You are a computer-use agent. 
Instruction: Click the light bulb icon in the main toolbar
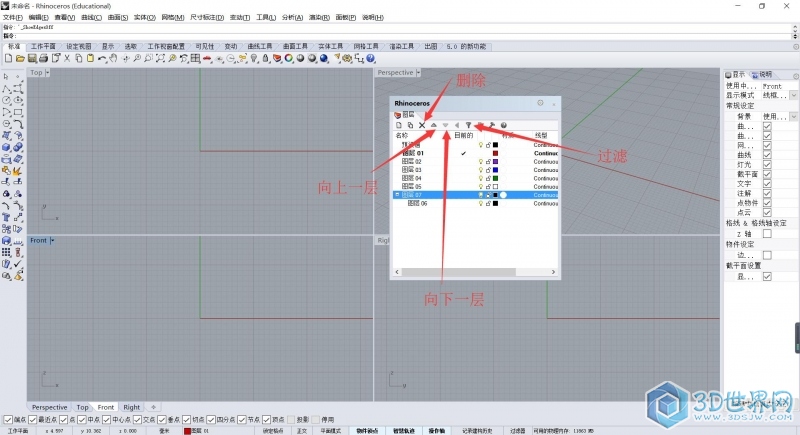click(254, 59)
